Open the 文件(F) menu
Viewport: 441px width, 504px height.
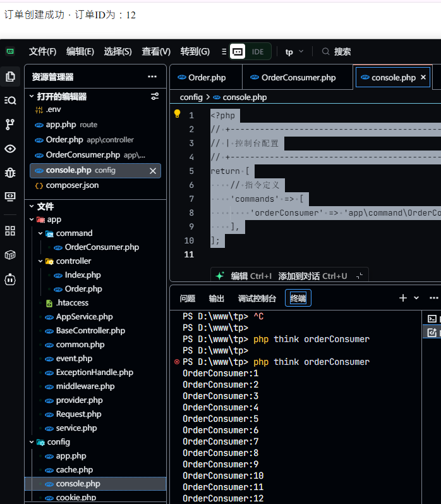[42, 52]
